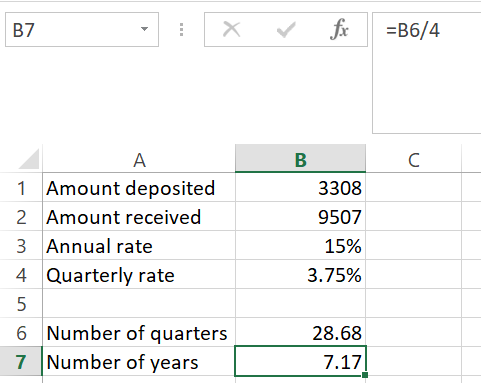Viewport: 481px width, 383px height.
Task: Click cell 'Number of quarters'
Action: [x=139, y=332]
